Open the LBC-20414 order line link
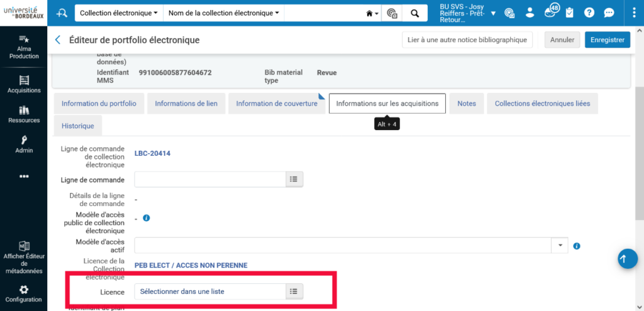This screenshot has width=644, height=311. click(x=153, y=153)
